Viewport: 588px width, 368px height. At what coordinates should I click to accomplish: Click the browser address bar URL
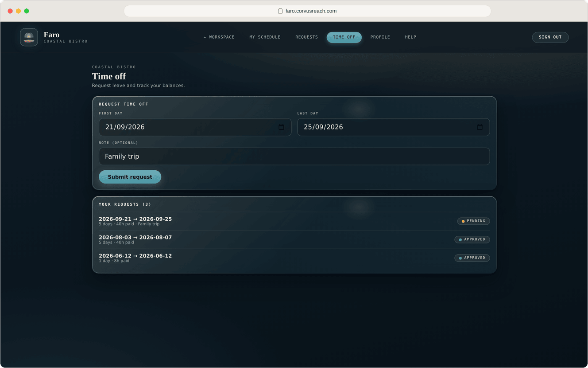point(311,11)
